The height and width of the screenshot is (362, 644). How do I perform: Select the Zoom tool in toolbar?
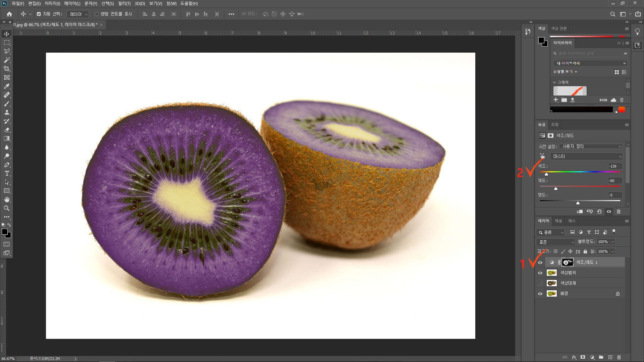(7, 208)
